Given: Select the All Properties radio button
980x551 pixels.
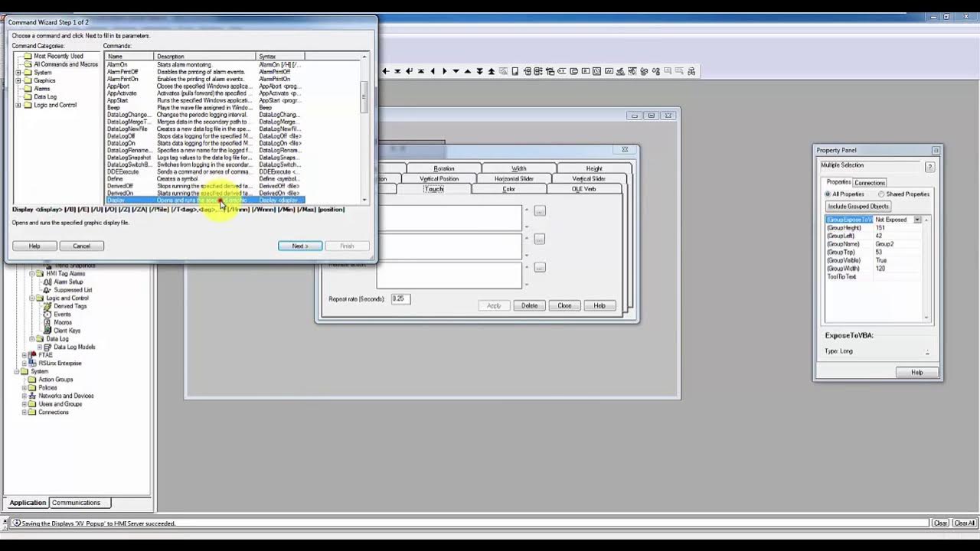Looking at the screenshot, I should click(x=829, y=194).
